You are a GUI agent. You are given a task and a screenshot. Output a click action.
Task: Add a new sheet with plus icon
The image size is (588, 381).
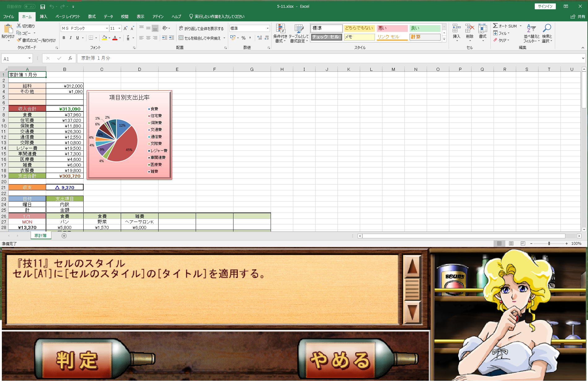point(64,236)
